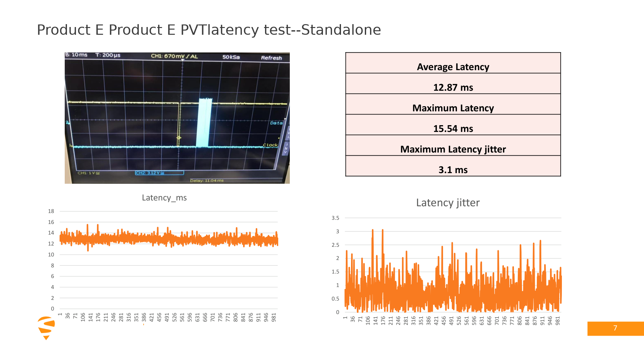The image size is (644, 362).
Task: Click the '3.1 ms' table cell
Action: 453,166
